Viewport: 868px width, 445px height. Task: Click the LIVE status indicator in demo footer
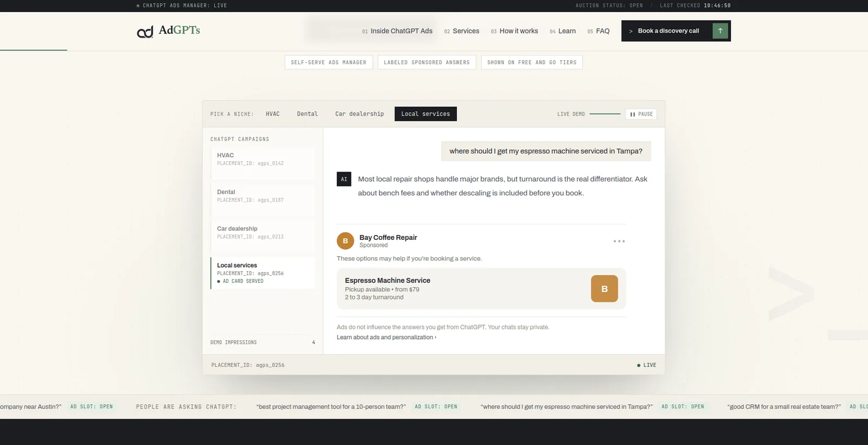pos(647,365)
